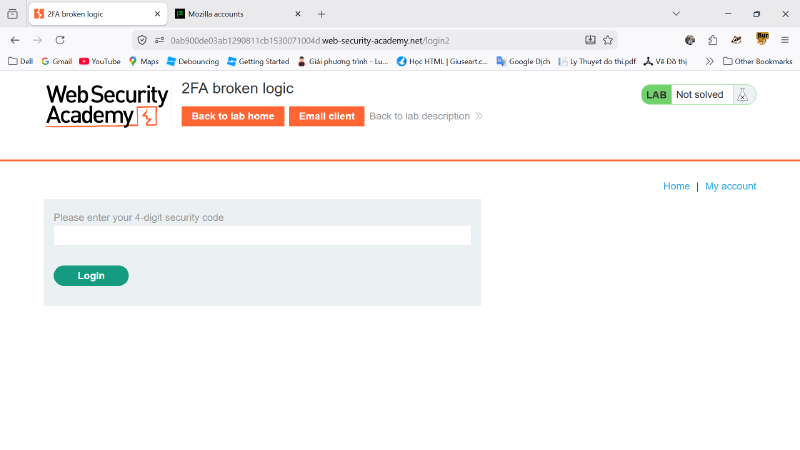Open the Giải phương trình bookmark

point(343,61)
